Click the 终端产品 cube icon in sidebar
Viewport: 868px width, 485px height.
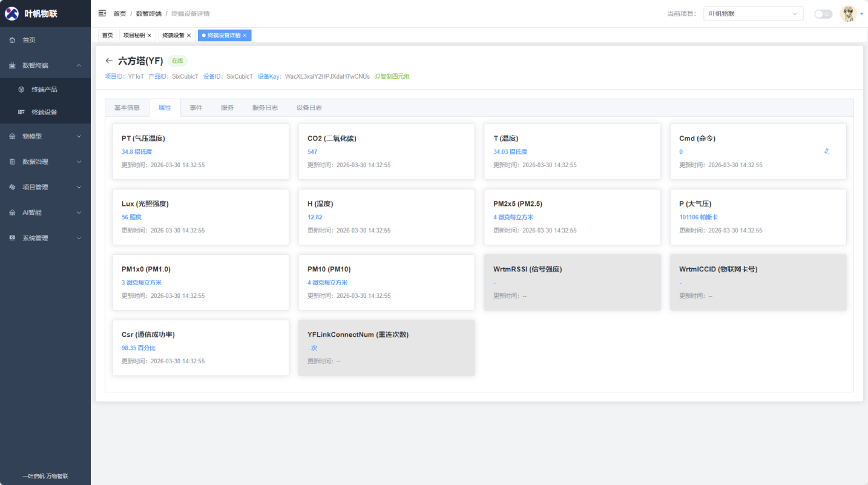(x=21, y=90)
